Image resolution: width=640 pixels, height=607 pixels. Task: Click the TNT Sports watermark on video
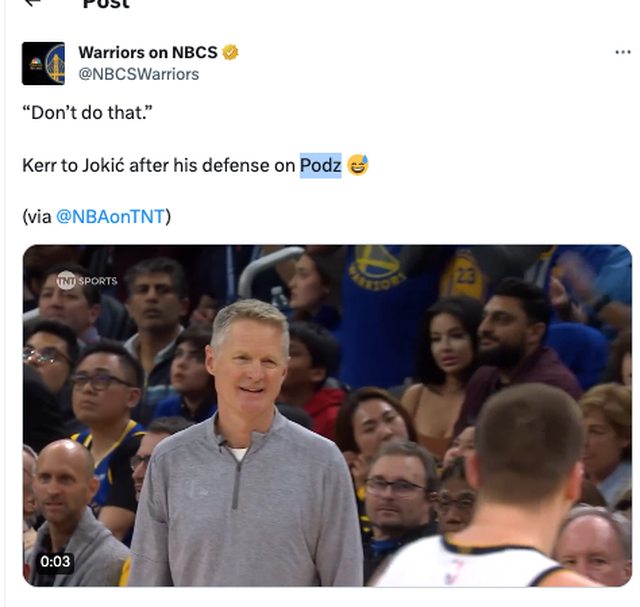pos(87,280)
